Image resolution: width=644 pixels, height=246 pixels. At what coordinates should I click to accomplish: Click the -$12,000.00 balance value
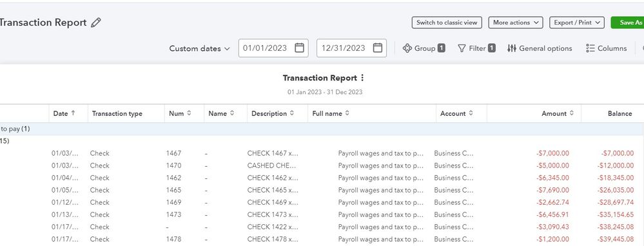(615, 166)
